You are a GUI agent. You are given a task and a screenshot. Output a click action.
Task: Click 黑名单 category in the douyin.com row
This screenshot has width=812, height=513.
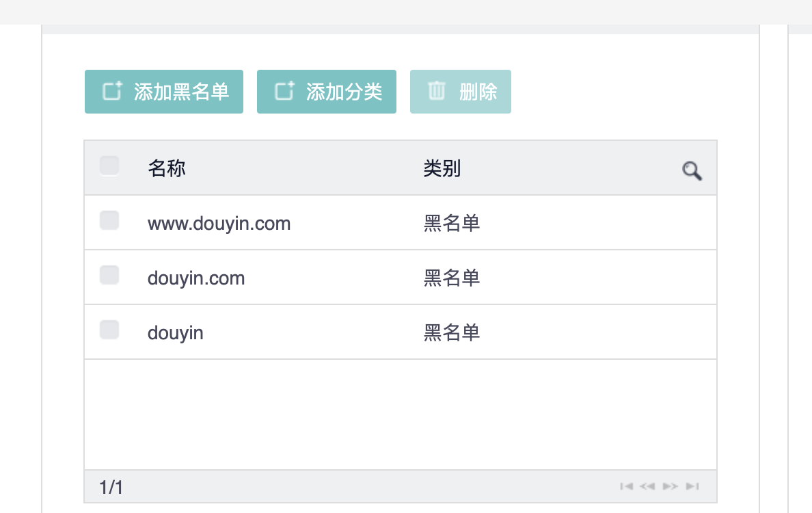pyautogui.click(x=452, y=278)
